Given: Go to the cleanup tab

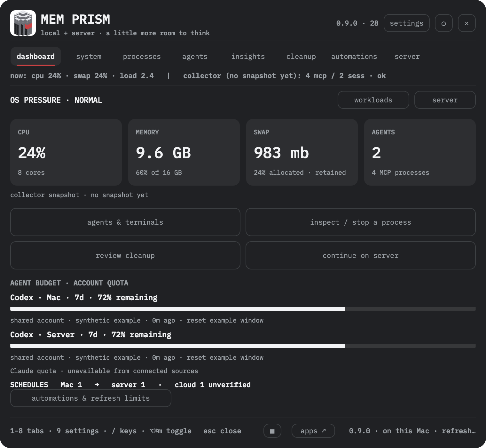Looking at the screenshot, I should click(x=301, y=57).
